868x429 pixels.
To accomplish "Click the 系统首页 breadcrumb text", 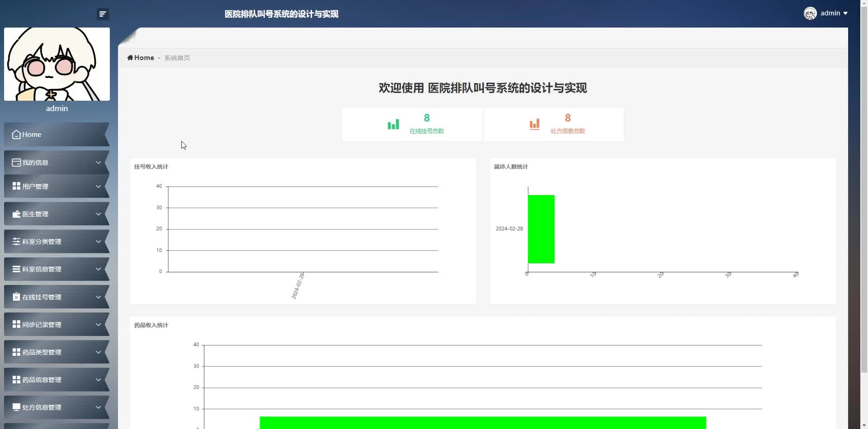I will (177, 58).
